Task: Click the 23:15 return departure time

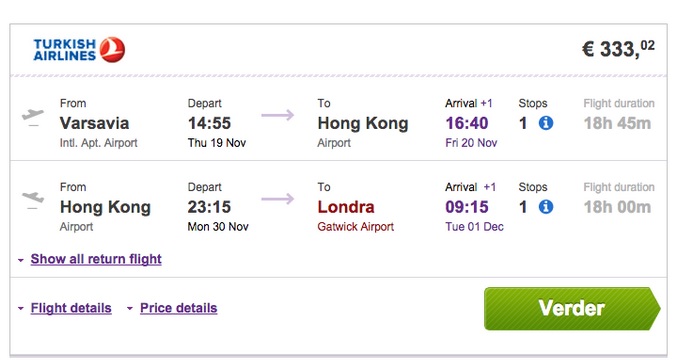Action: click(209, 207)
